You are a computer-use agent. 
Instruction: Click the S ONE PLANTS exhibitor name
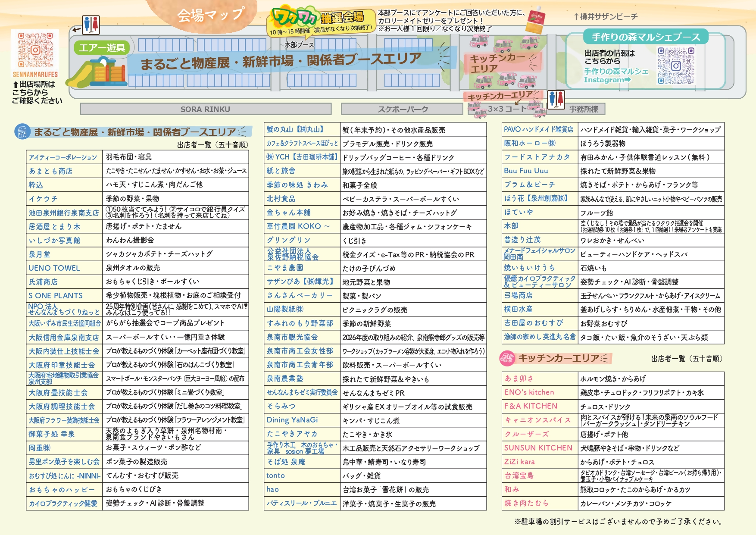56,296
